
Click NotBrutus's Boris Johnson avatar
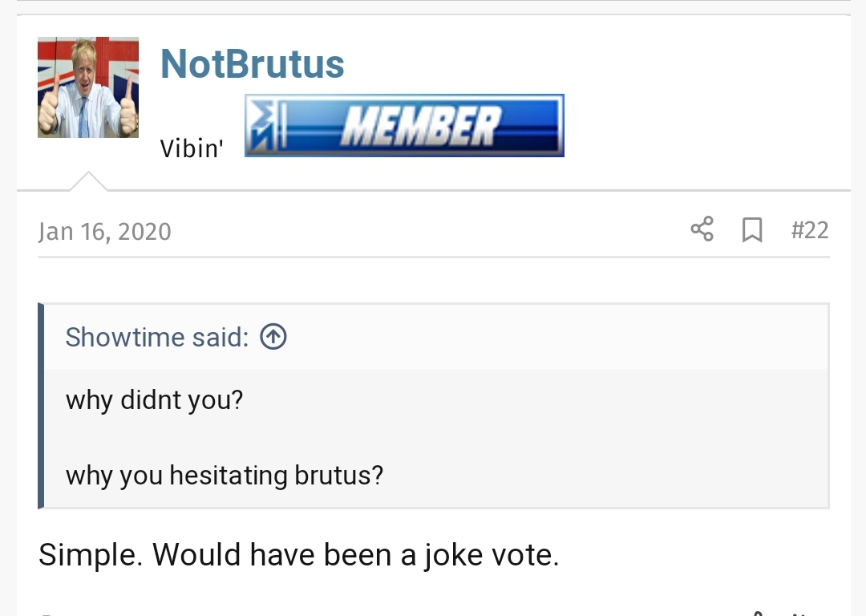[x=87, y=87]
